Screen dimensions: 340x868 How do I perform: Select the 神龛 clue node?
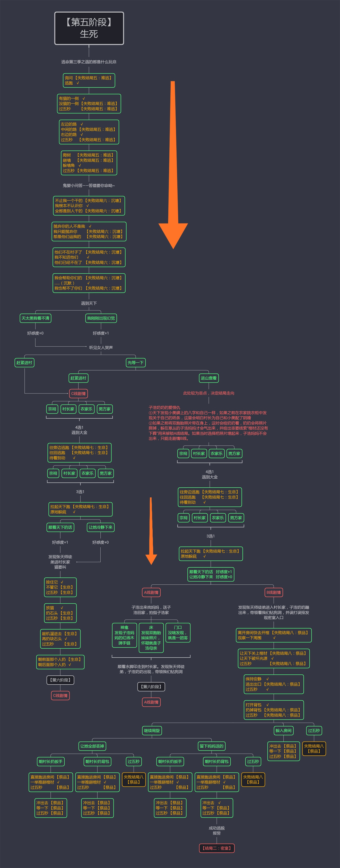click(124, 636)
